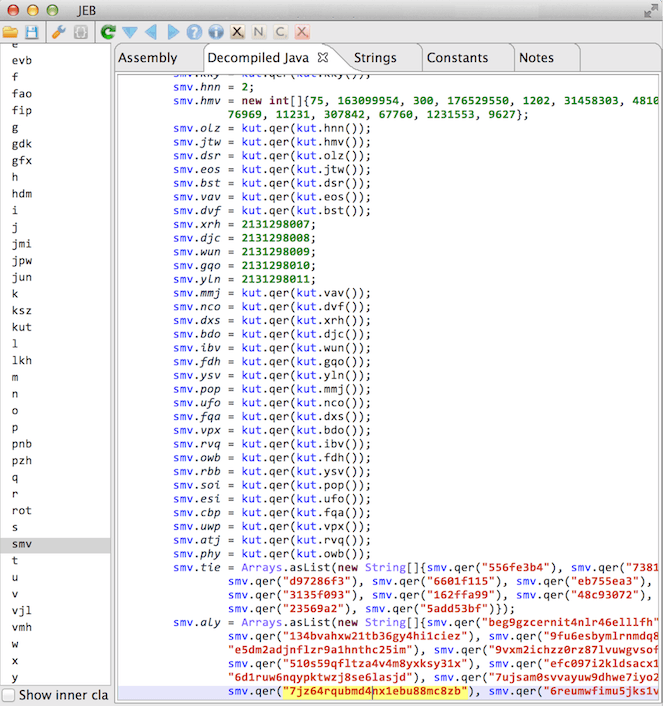Viewport: 663px width, 706px height.
Task: Click the curly braces icon
Action: click(81, 32)
